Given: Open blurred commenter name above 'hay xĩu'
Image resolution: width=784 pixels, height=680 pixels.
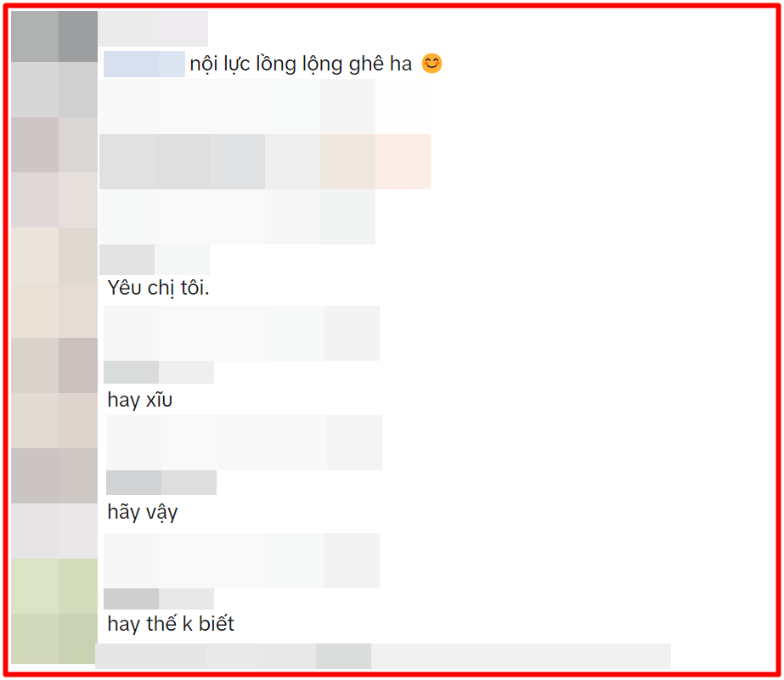Looking at the screenshot, I should click(x=159, y=372).
